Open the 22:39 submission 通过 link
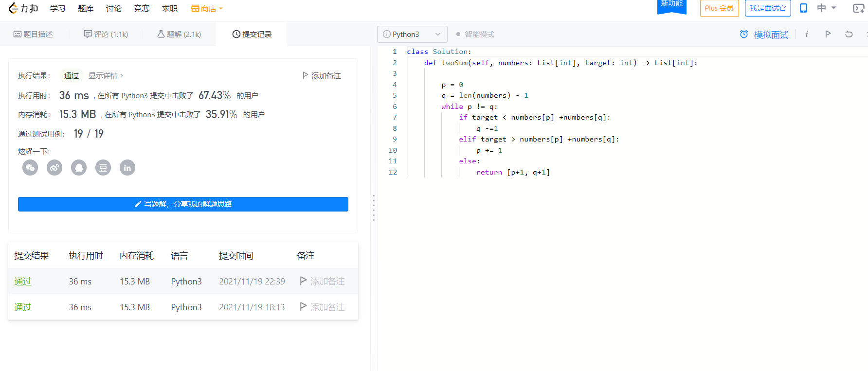 23,282
